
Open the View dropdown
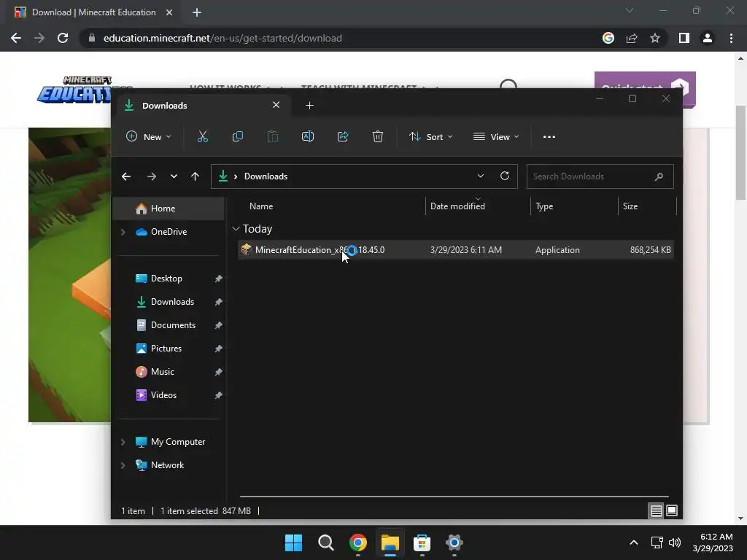tap(496, 136)
